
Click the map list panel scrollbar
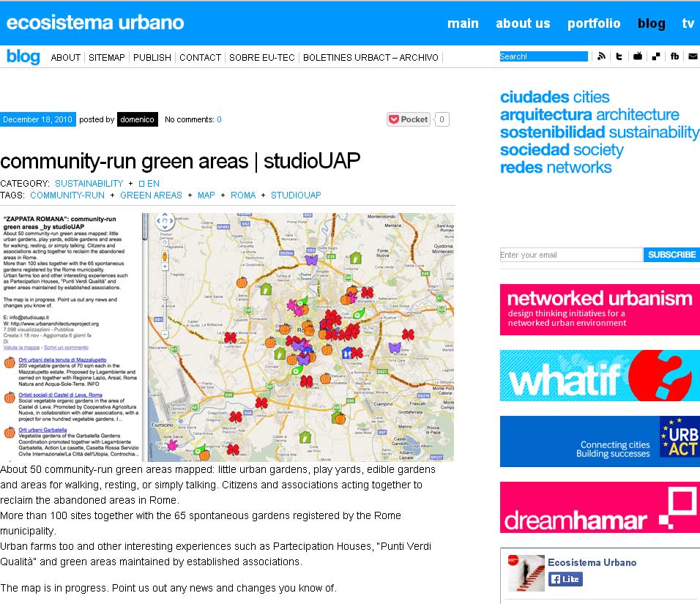pyautogui.click(x=145, y=227)
